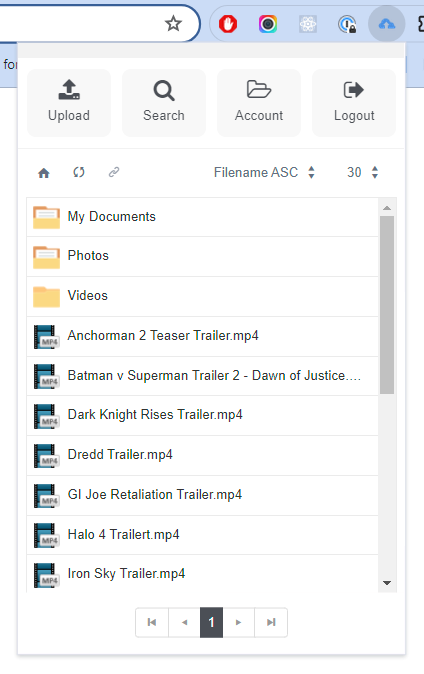Click the blue cloud upload extension icon

pyautogui.click(x=387, y=24)
